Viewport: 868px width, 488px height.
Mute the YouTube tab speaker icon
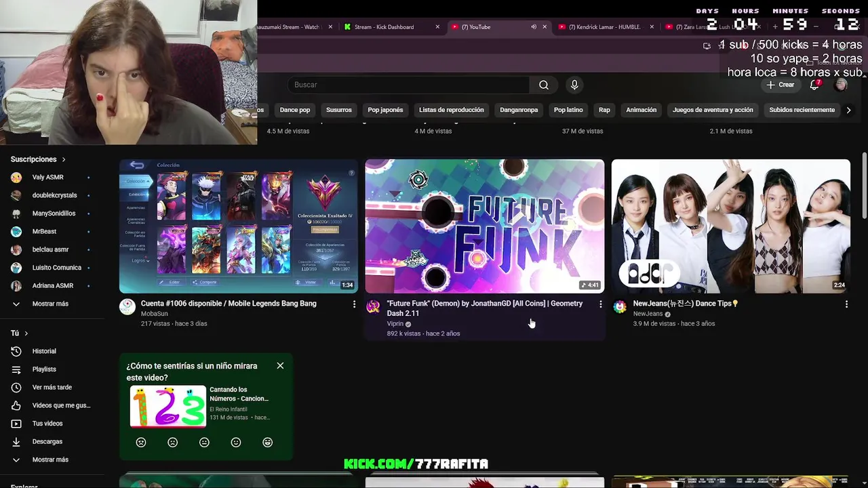(534, 27)
